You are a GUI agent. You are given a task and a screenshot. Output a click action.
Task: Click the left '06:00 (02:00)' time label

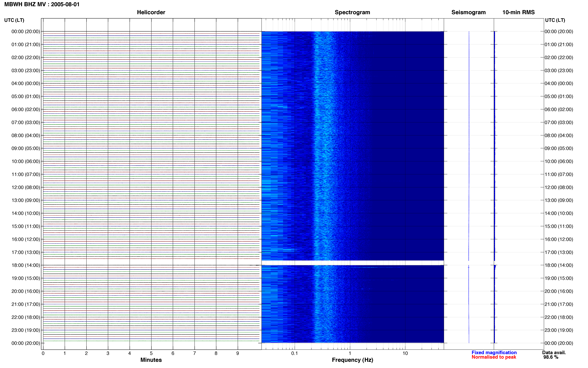26,109
